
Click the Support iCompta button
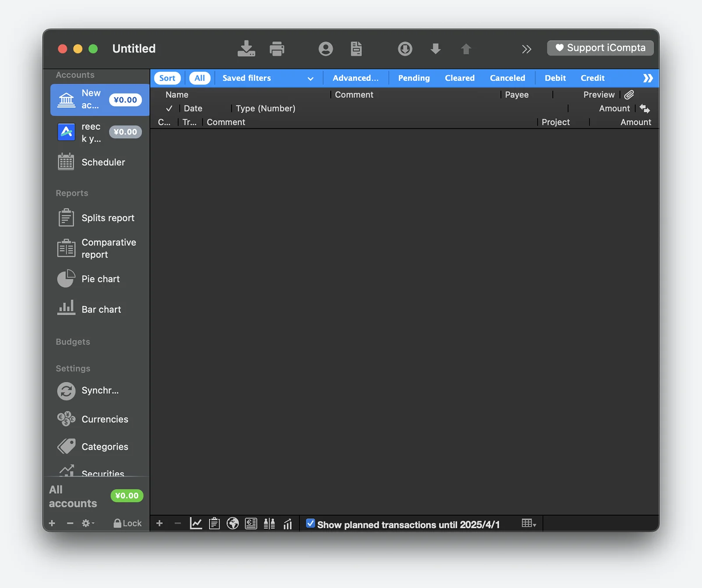pyautogui.click(x=600, y=48)
